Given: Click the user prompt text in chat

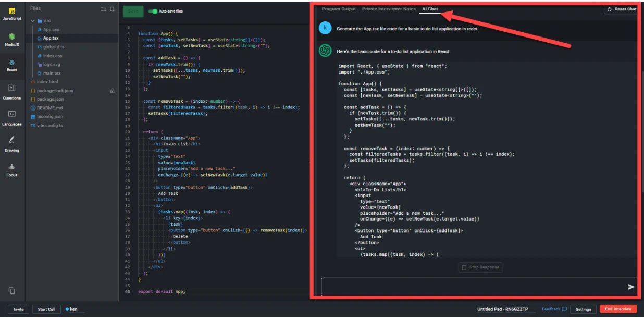Looking at the screenshot, I should tap(407, 29).
